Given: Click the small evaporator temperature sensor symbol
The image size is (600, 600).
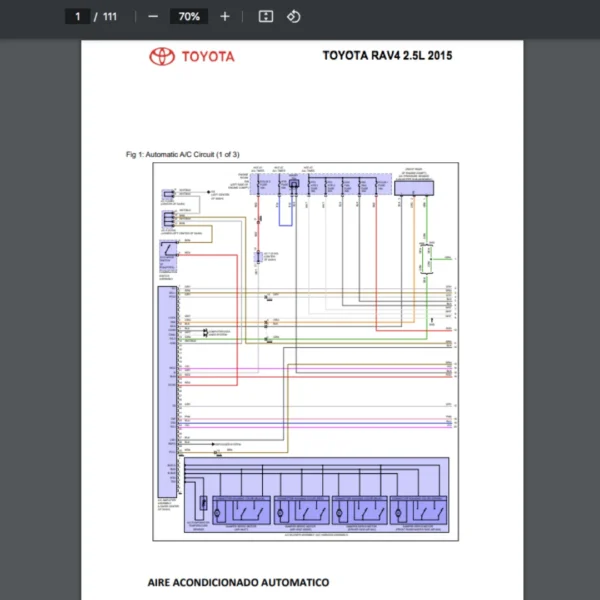Looking at the screenshot, I should pyautogui.click(x=205, y=503).
